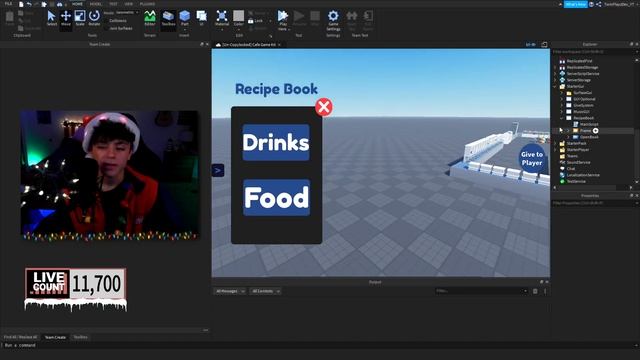
Task: Open the Output panel options menu icon
Action: point(545,291)
